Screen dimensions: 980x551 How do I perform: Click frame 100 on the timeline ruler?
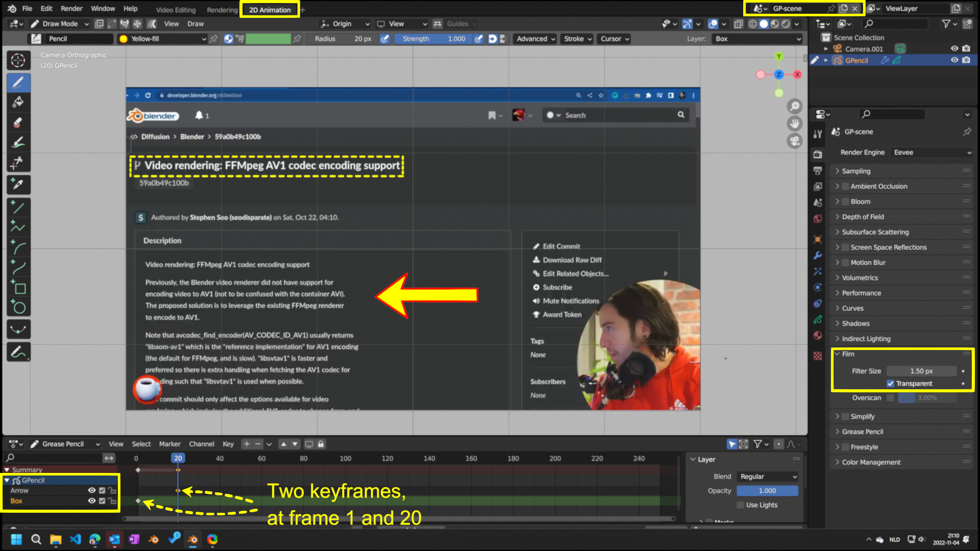tap(346, 459)
